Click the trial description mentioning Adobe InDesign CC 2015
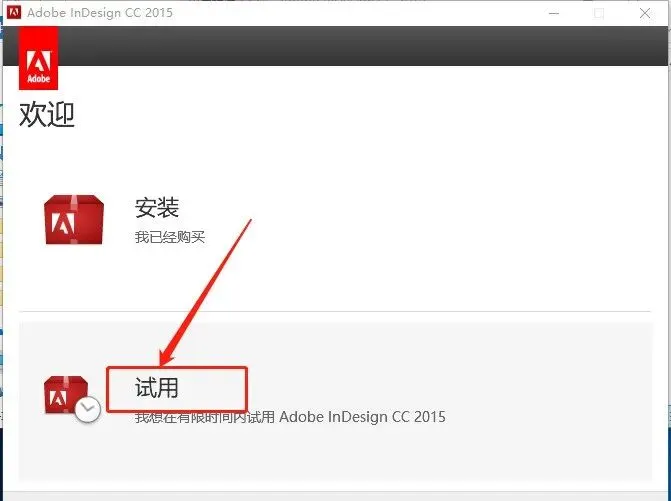The height and width of the screenshot is (501, 671). (290, 417)
